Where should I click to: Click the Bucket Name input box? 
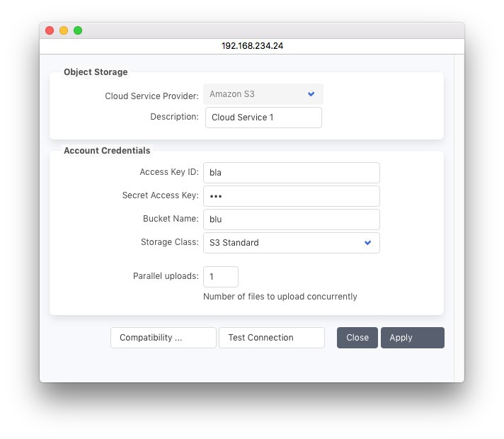click(291, 219)
